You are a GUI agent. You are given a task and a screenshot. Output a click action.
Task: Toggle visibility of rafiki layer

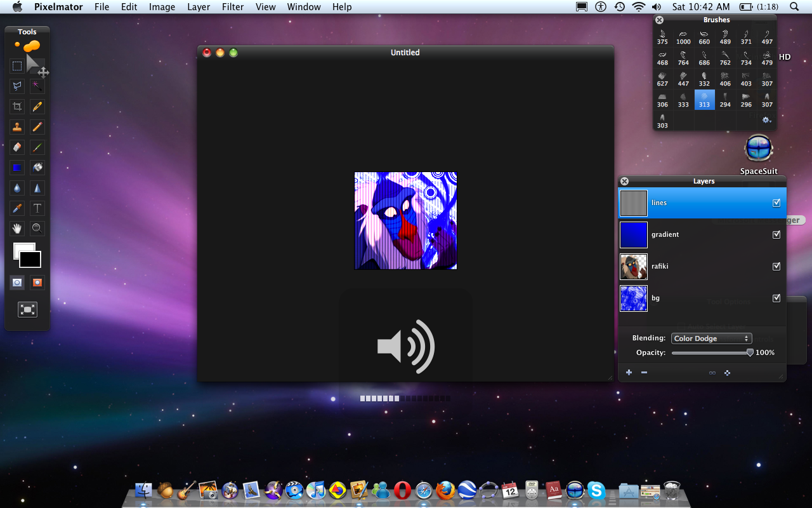pyautogui.click(x=776, y=267)
